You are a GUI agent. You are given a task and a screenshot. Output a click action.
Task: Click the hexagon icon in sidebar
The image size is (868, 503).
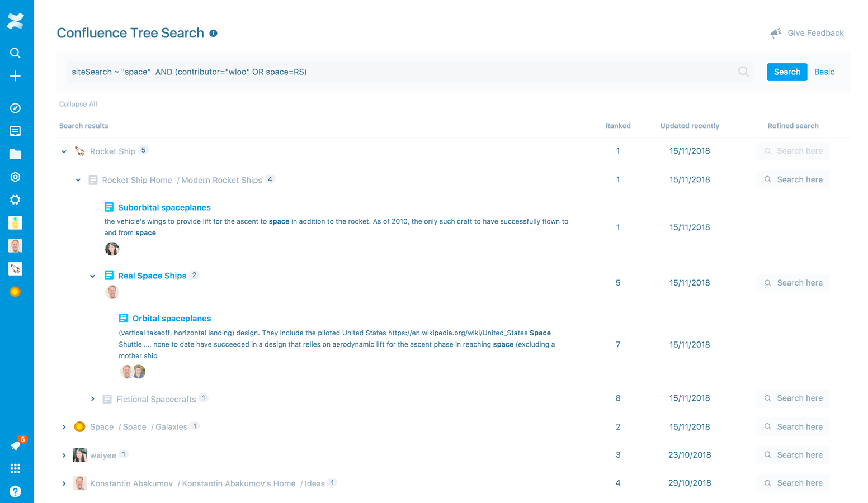pos(15,177)
